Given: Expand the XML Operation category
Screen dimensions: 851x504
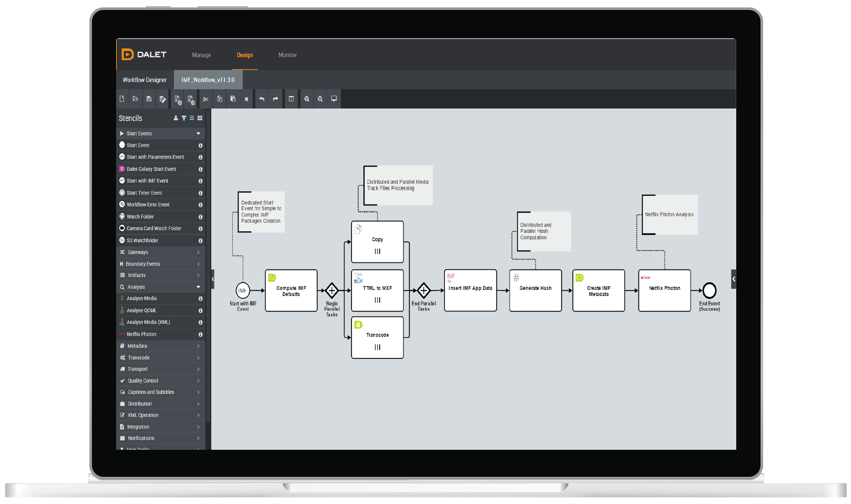Looking at the screenshot, I should pos(161,415).
